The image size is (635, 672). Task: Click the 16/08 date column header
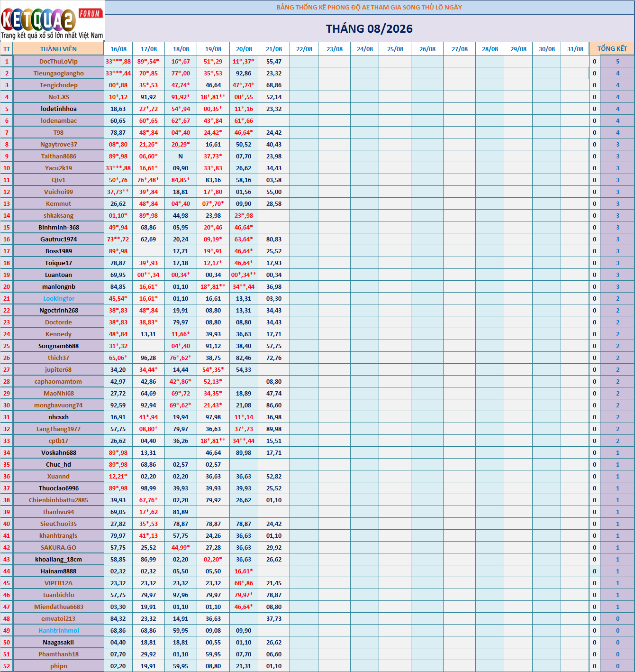(x=118, y=49)
